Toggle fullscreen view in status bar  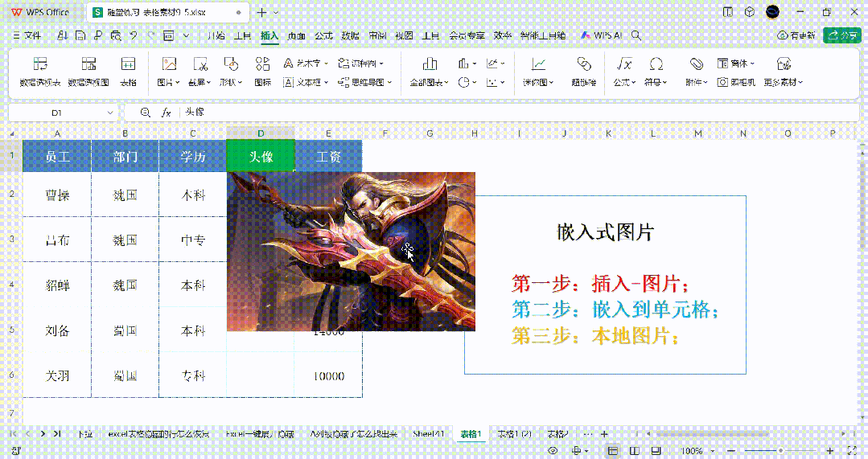(852, 451)
